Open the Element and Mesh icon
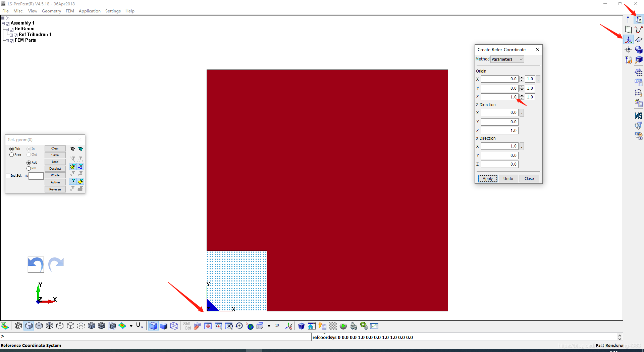The width and height of the screenshot is (644, 352). [x=639, y=73]
